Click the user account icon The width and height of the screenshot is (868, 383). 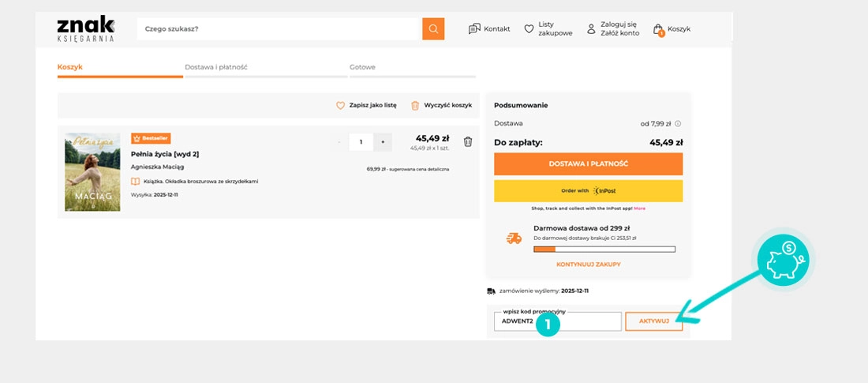pyautogui.click(x=591, y=29)
